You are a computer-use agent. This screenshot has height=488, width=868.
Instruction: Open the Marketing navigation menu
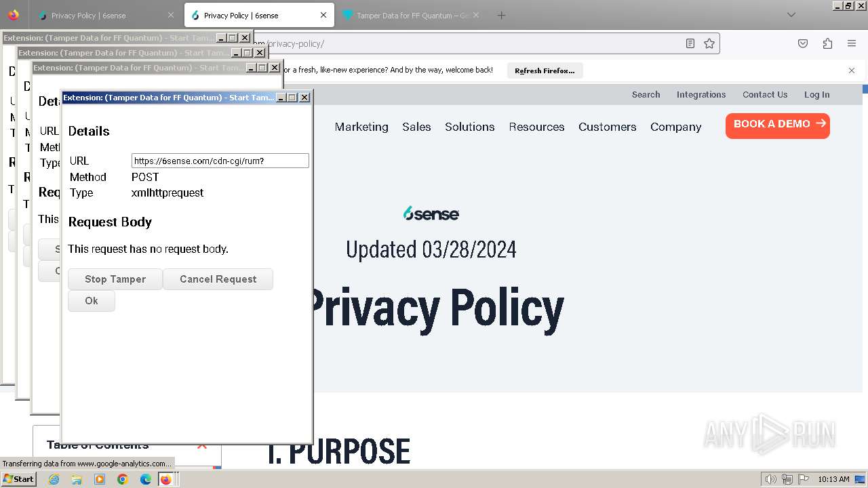[x=361, y=127]
